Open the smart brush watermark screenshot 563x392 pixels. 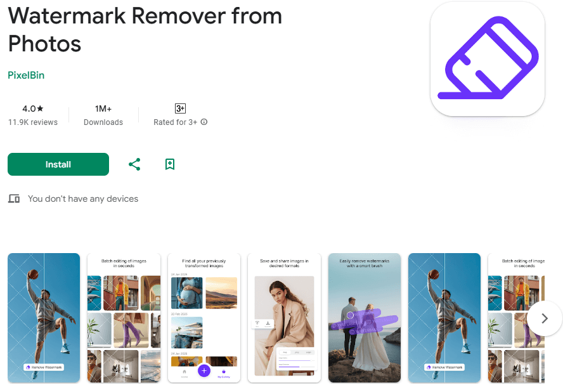(365, 318)
